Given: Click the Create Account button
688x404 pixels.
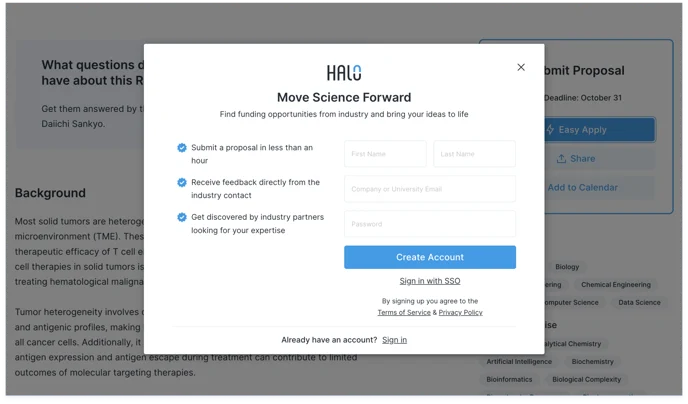Looking at the screenshot, I should click(430, 257).
